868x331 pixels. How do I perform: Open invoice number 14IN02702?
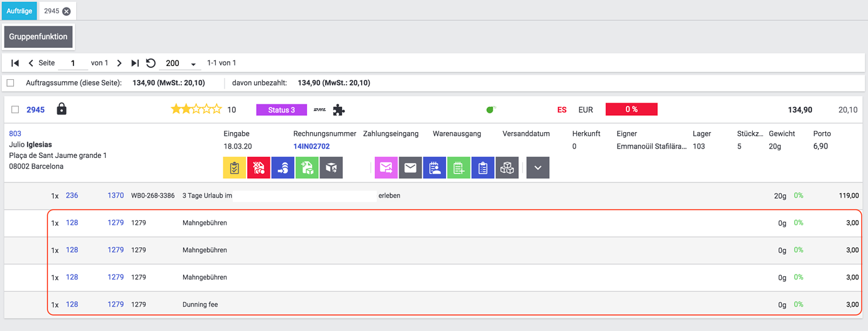click(311, 146)
